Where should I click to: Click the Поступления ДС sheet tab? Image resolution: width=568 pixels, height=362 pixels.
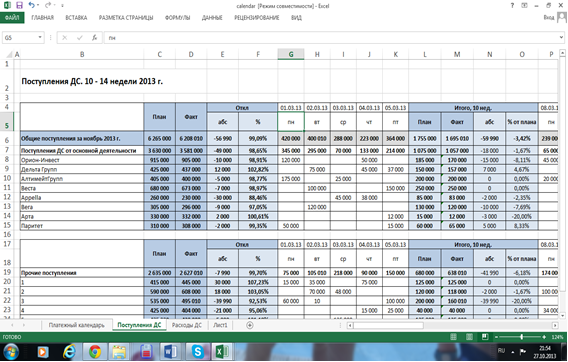139,325
